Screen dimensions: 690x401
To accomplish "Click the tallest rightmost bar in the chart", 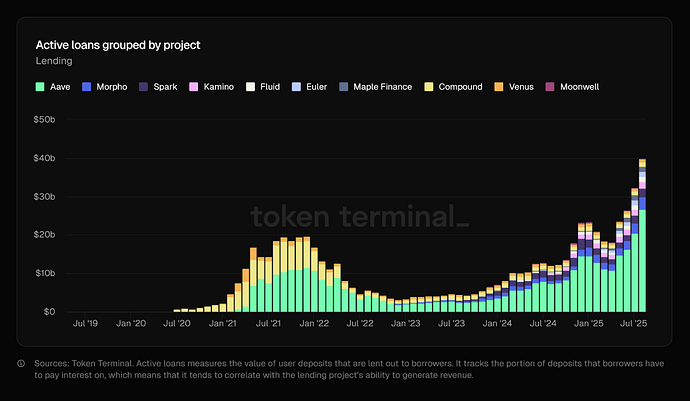I will pos(642,240).
